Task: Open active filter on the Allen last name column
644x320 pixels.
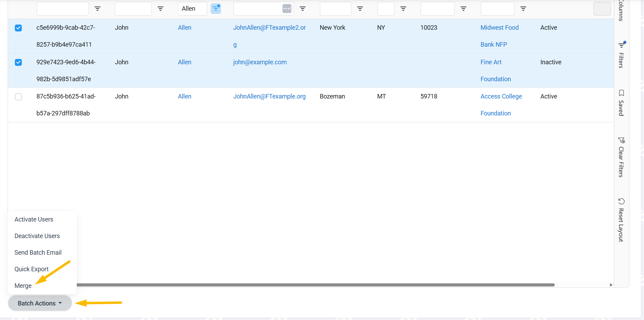Action: [216, 8]
